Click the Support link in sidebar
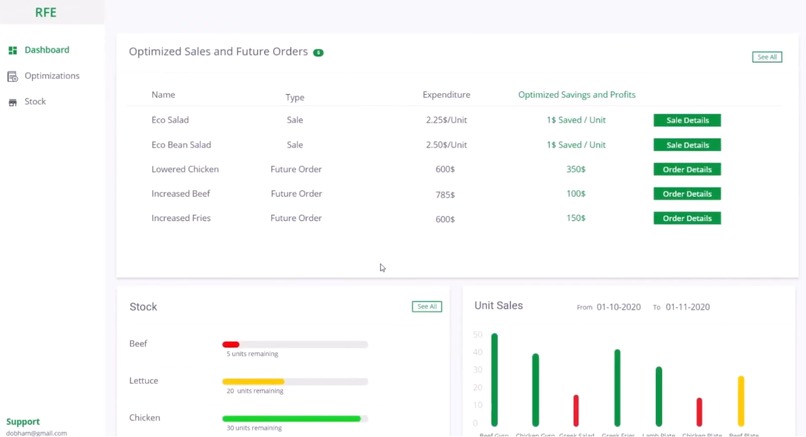This screenshot has width=806, height=437. [x=23, y=422]
